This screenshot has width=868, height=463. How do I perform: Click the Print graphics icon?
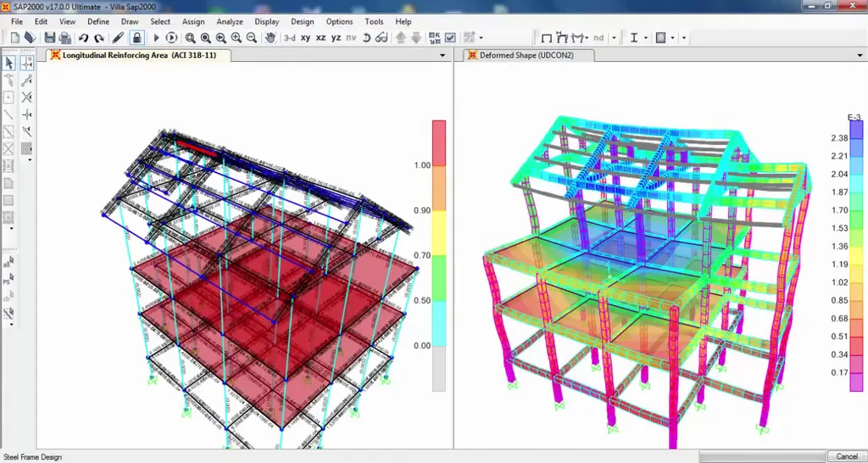click(65, 38)
